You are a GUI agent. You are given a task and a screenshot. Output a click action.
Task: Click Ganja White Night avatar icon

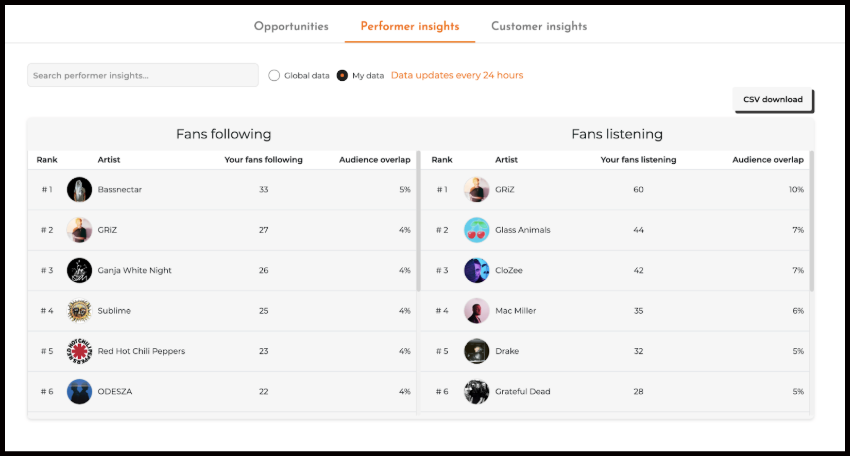(x=79, y=270)
